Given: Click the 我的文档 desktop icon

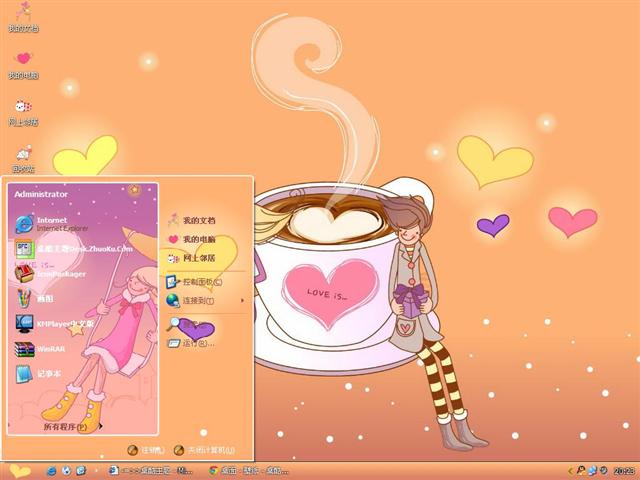Looking at the screenshot, I should click(22, 16).
